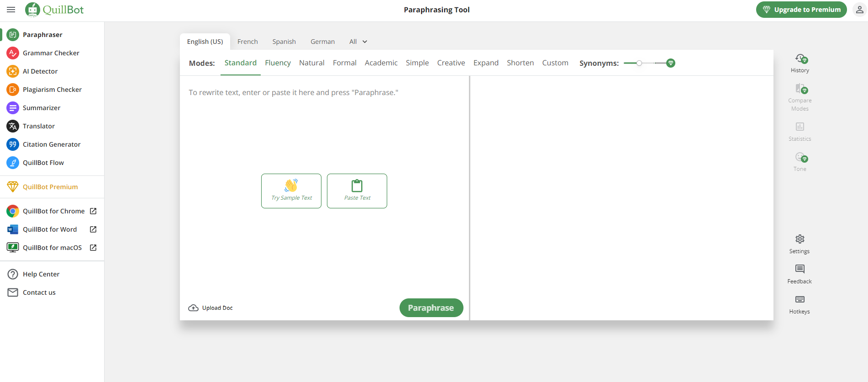Click the Upload Doc label

pos(217,308)
